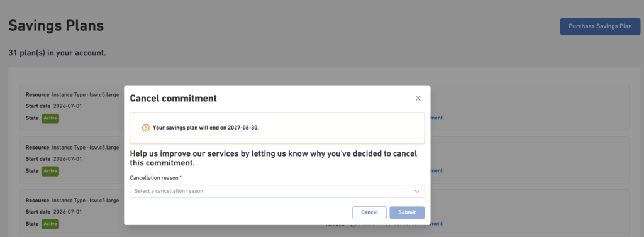
Task: Click the third plan's Cancel commitment link
Action: tap(436, 223)
